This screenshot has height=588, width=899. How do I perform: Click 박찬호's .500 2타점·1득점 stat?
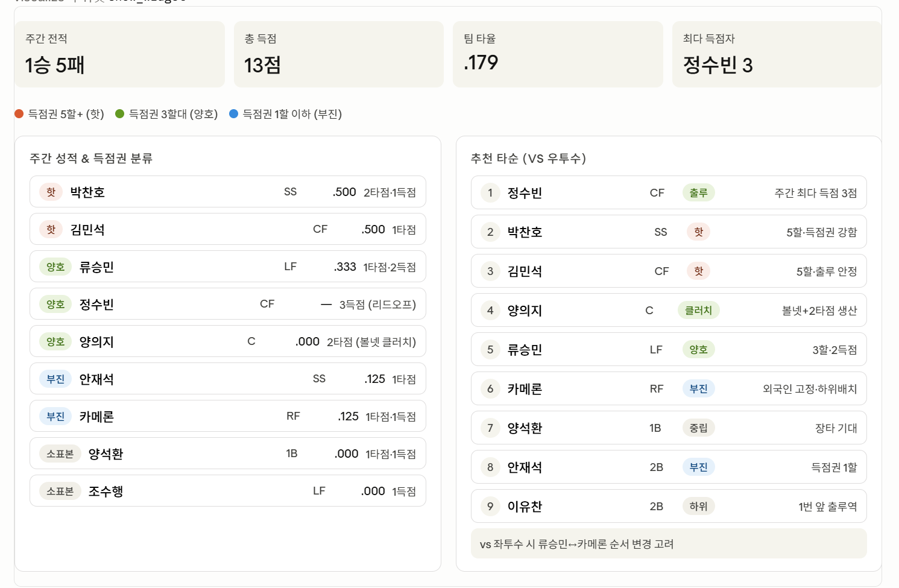click(x=374, y=192)
